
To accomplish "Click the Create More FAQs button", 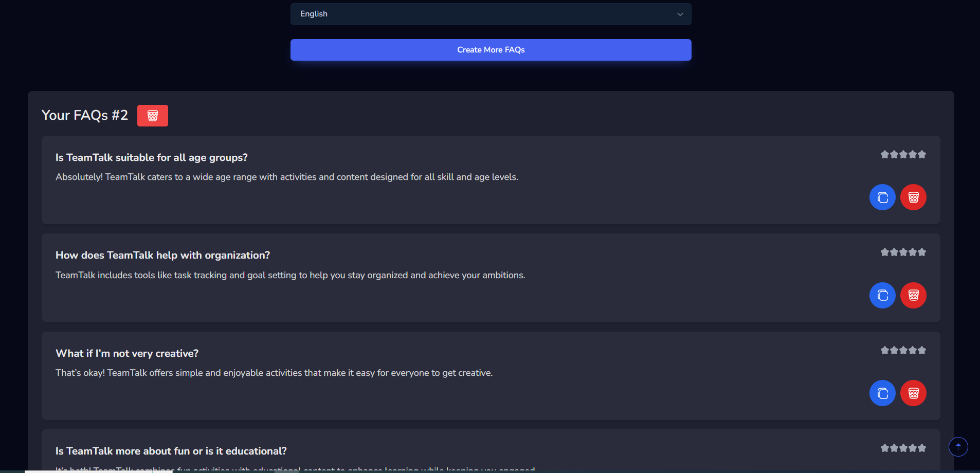I will (x=491, y=50).
